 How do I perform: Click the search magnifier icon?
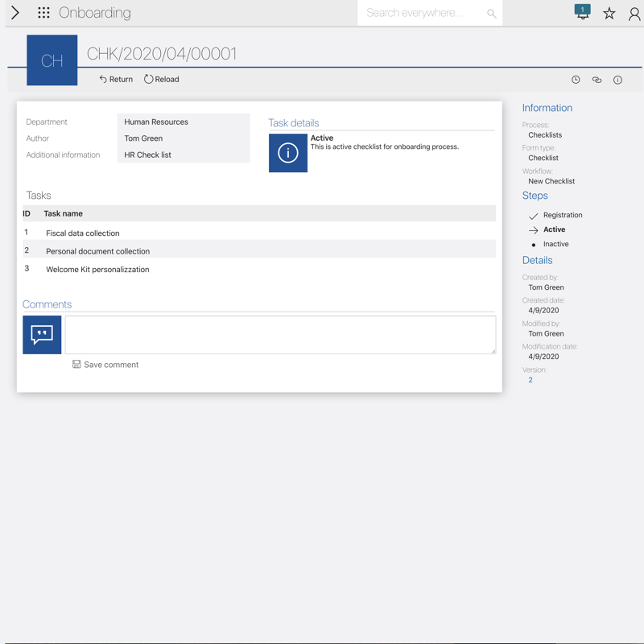[x=491, y=14]
